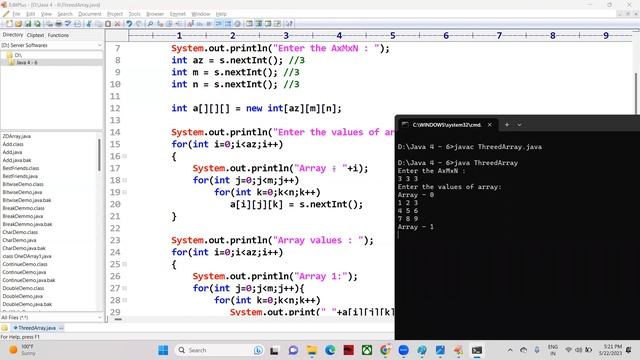Open the Emmet menu

178,14
